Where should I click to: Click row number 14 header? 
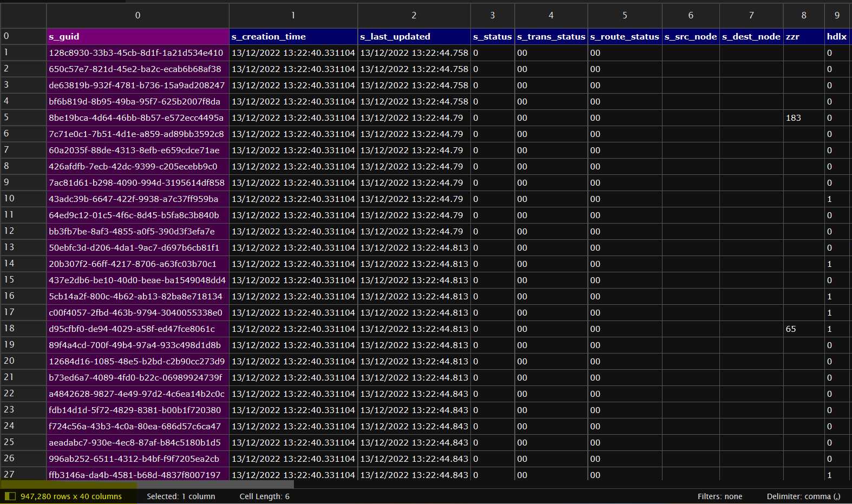click(23, 264)
